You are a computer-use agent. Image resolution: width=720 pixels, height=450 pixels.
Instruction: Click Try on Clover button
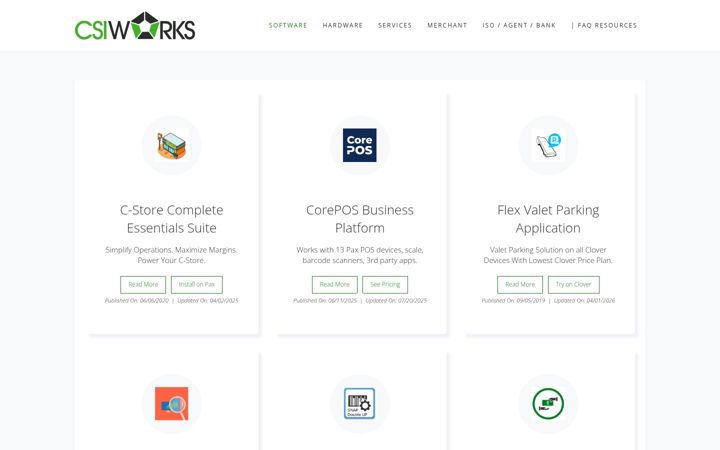574,285
